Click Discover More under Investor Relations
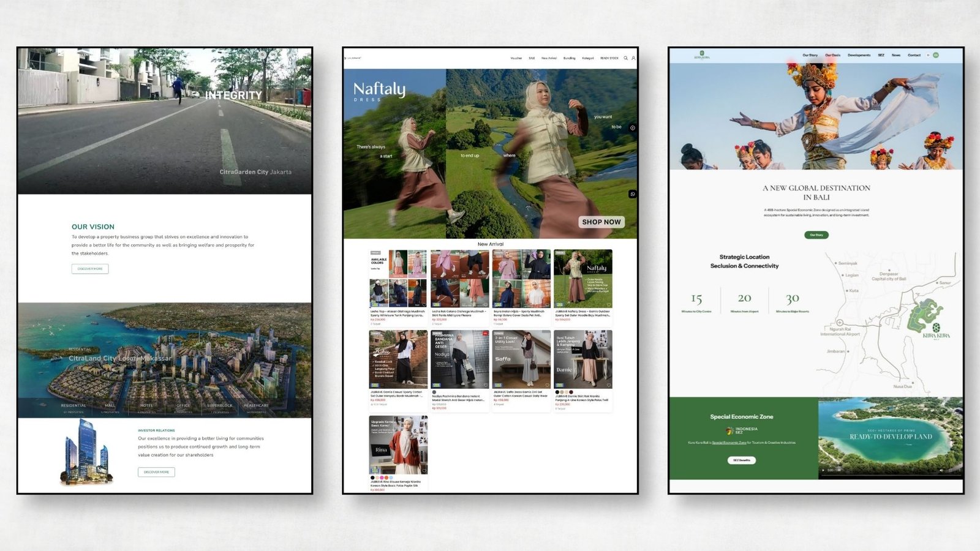 coord(156,472)
